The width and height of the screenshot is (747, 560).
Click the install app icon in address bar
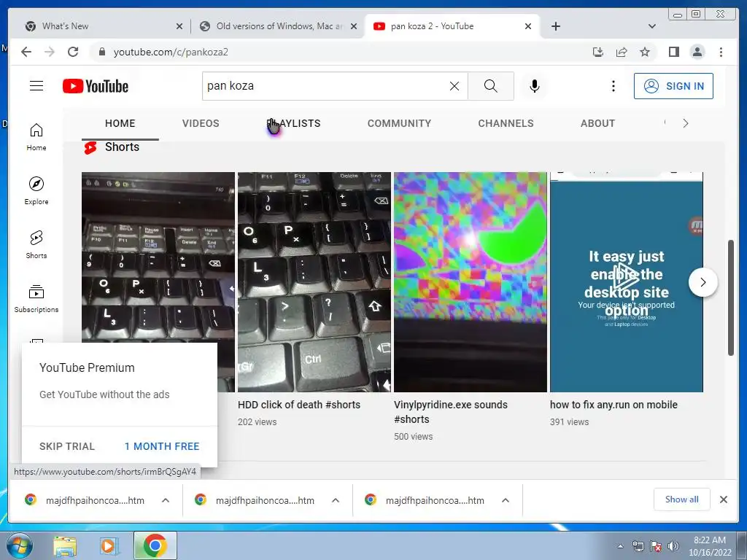(x=598, y=52)
